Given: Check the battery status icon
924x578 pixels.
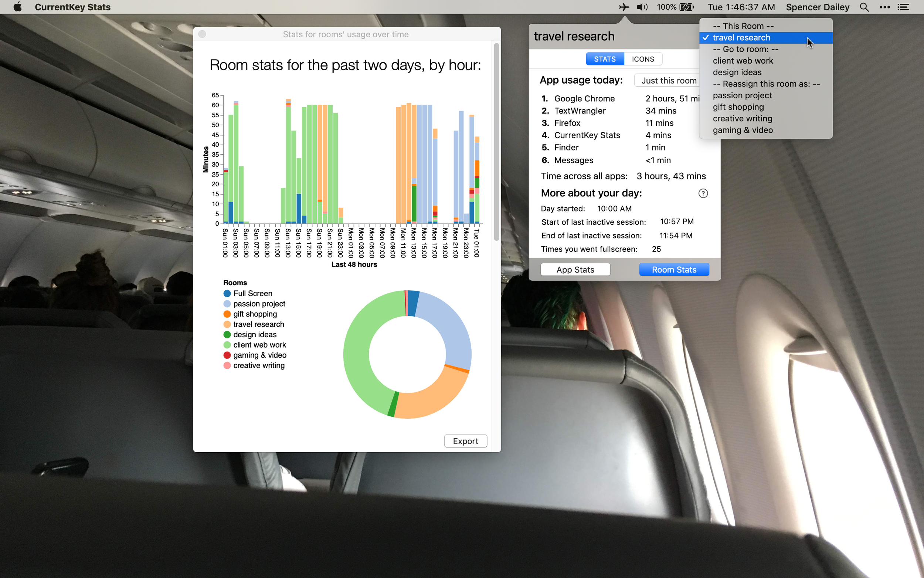Looking at the screenshot, I should pyautogui.click(x=686, y=7).
